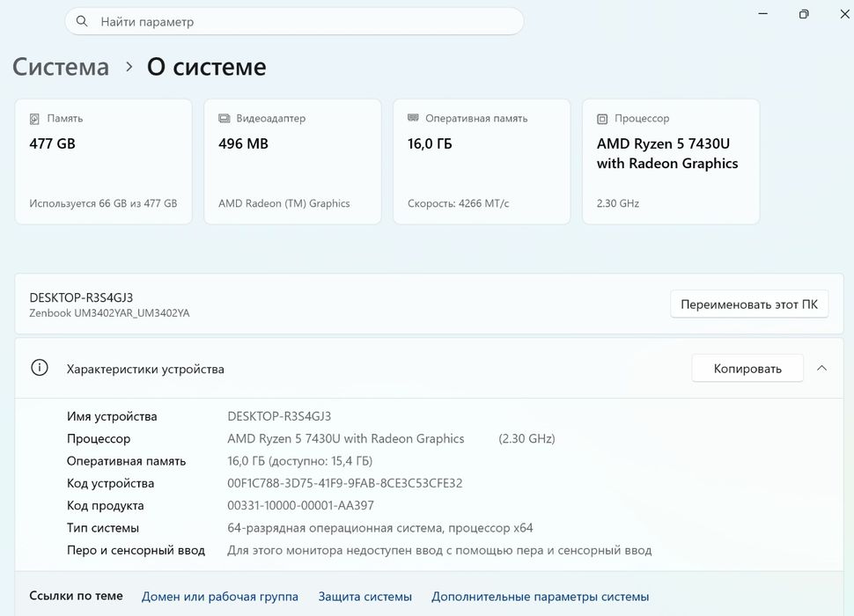Click "Переименовать этот ПК" button
The width and height of the screenshot is (854, 616).
click(x=749, y=304)
